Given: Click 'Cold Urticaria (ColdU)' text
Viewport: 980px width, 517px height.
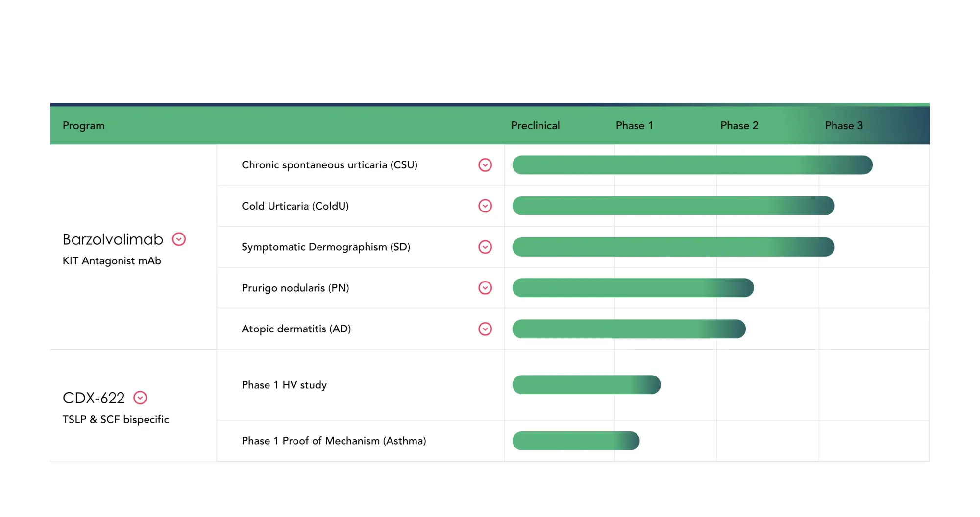Looking at the screenshot, I should coord(295,206).
